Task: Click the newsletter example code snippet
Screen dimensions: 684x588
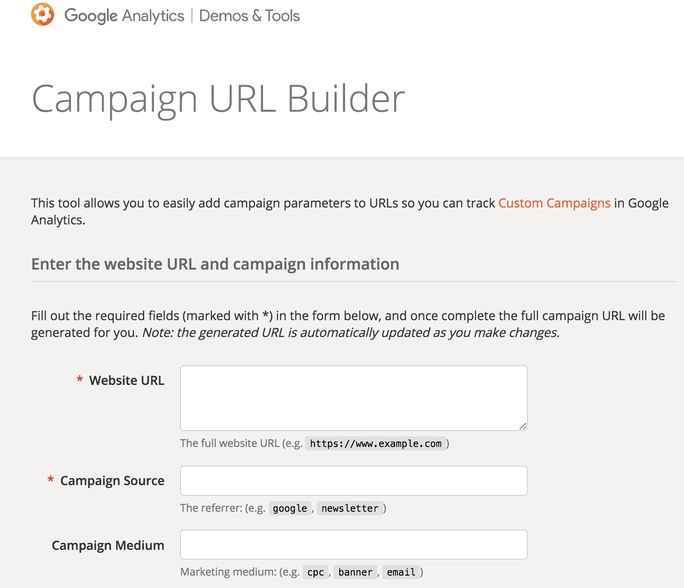Action: click(x=350, y=508)
